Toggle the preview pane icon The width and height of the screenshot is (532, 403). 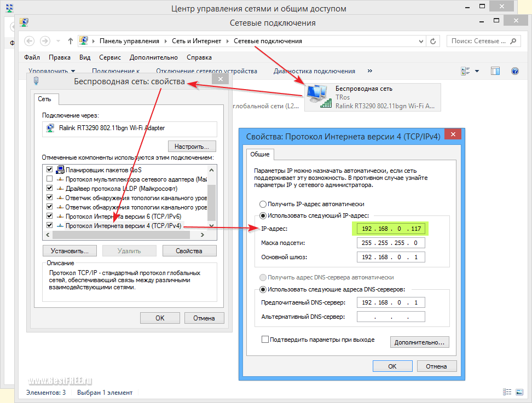coord(495,71)
